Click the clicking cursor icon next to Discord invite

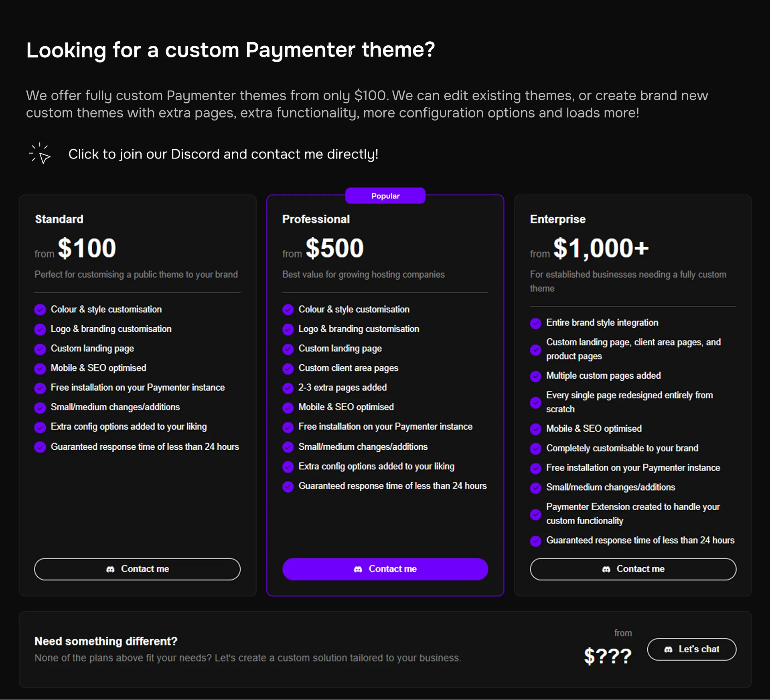39,154
